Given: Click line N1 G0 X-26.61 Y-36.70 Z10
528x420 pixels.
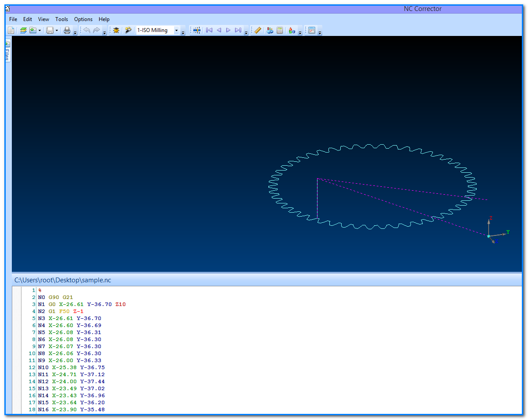Looking at the screenshot, I should pyautogui.click(x=82, y=304).
